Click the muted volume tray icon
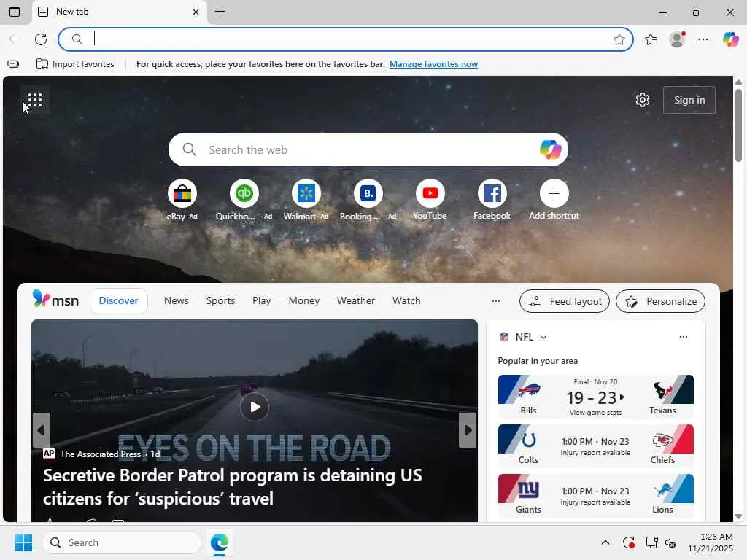The image size is (747, 560). [x=671, y=542]
